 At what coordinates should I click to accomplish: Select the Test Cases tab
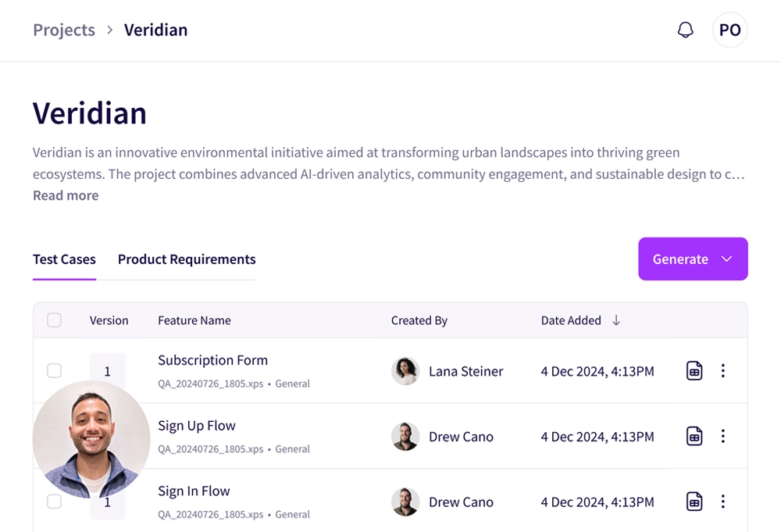pos(64,259)
